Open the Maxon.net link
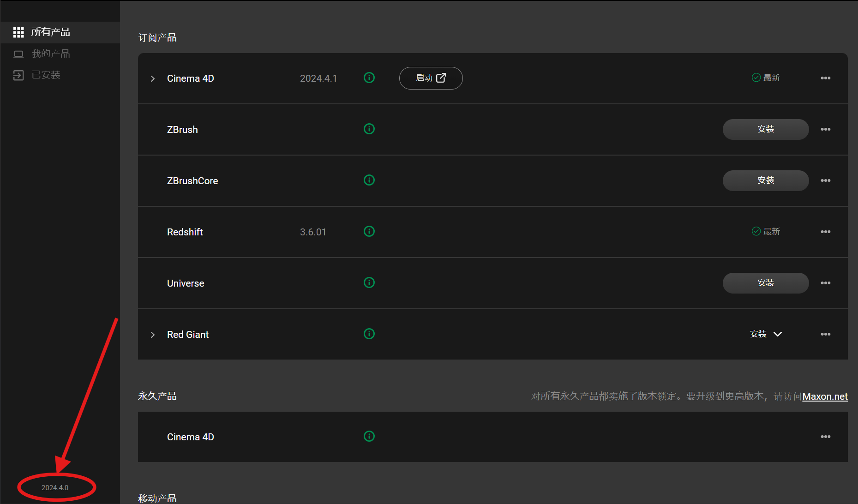858x504 pixels. pos(825,396)
